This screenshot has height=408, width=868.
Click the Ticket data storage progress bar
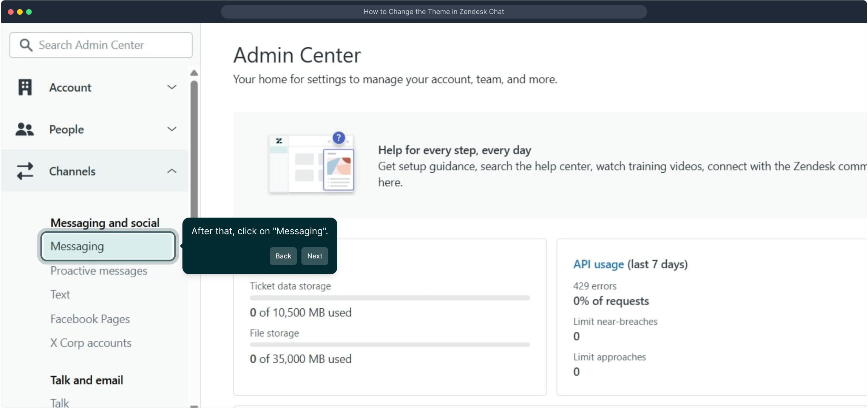click(389, 298)
